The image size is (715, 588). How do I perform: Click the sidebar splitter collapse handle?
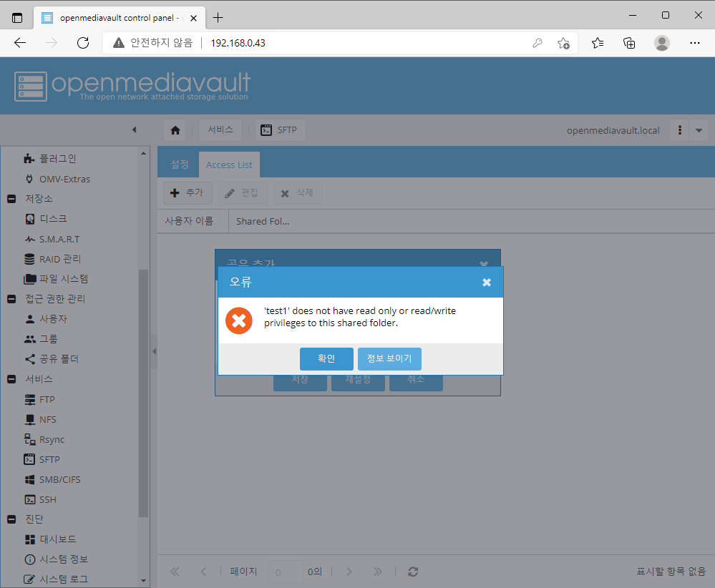154,351
